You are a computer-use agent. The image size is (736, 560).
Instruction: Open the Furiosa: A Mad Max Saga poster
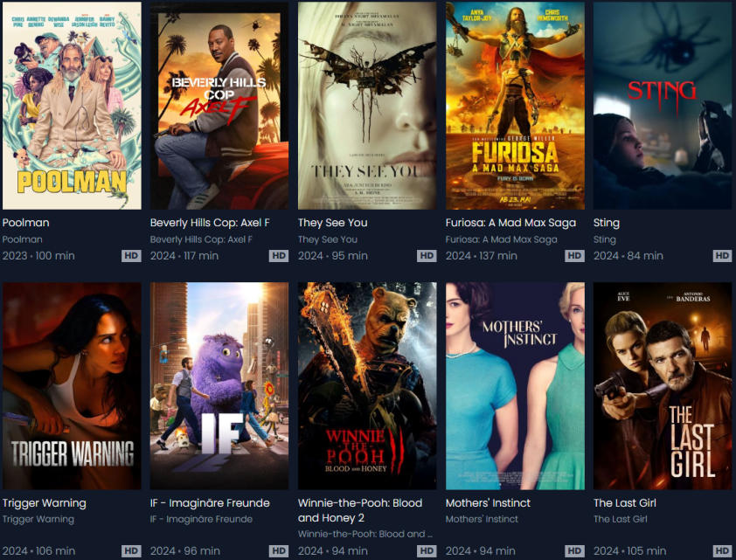515,106
